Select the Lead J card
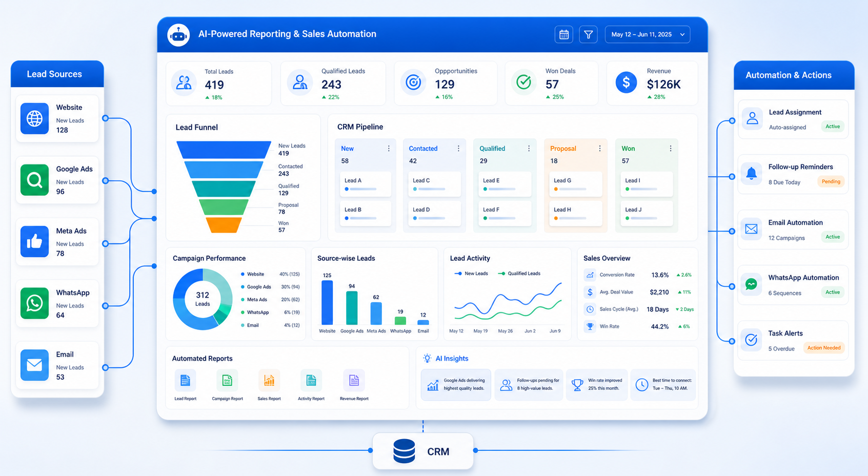The height and width of the screenshot is (476, 868). (646, 214)
